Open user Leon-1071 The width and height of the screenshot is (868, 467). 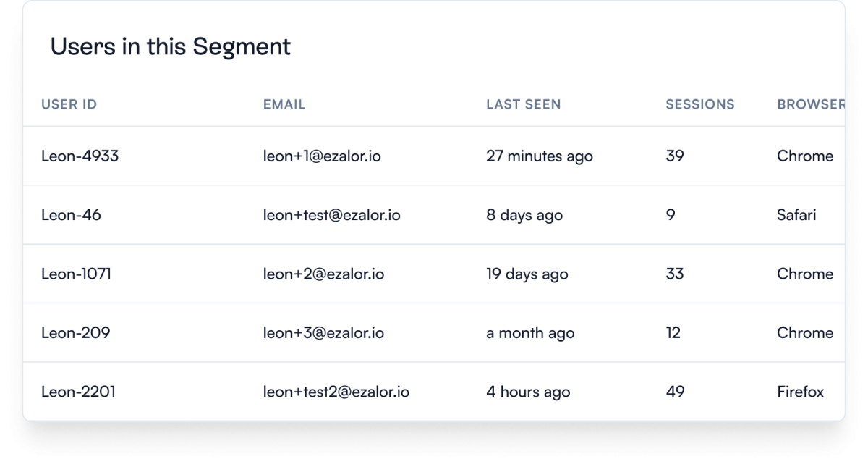(x=76, y=274)
